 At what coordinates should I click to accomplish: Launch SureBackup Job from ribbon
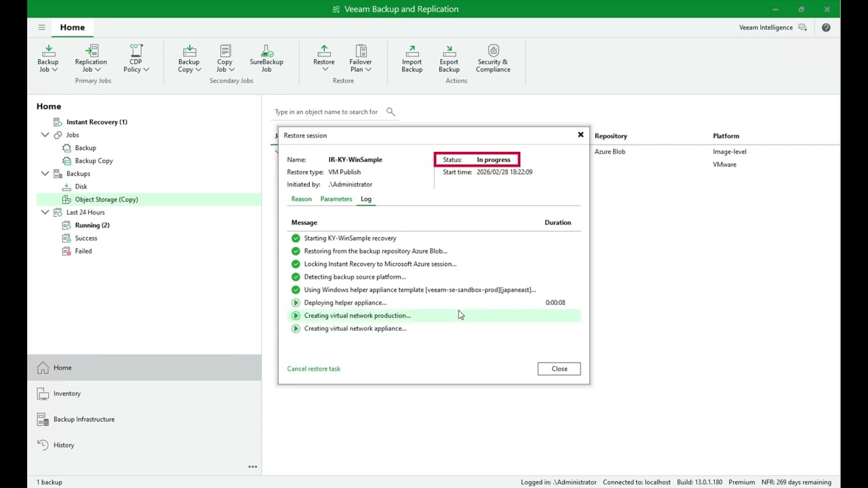(x=267, y=58)
